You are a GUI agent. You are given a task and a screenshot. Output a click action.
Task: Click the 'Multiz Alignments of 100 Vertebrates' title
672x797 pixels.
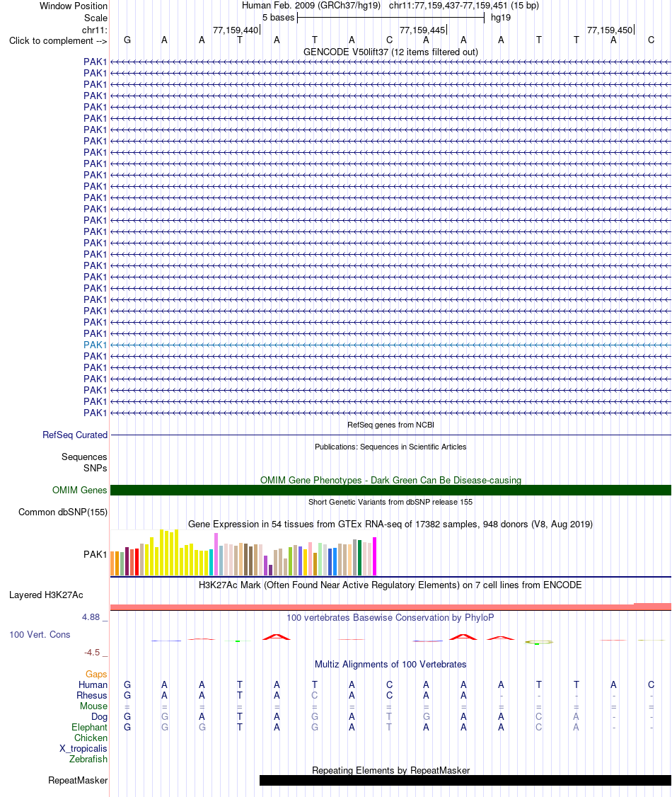click(x=390, y=665)
